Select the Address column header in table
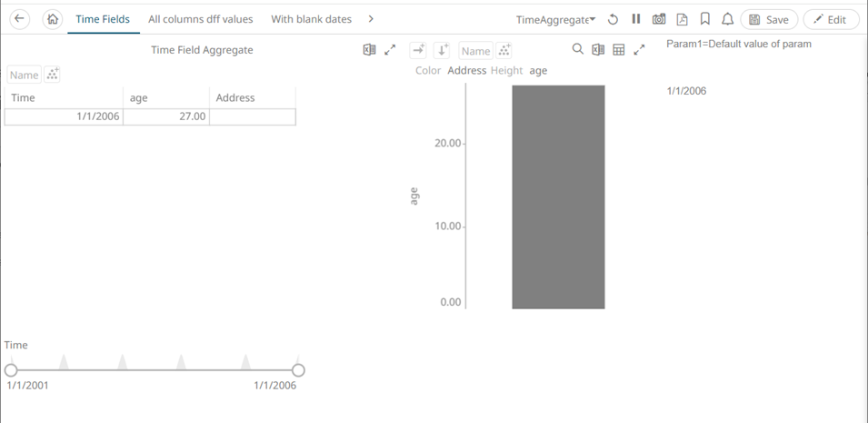868x423 pixels. coord(253,97)
